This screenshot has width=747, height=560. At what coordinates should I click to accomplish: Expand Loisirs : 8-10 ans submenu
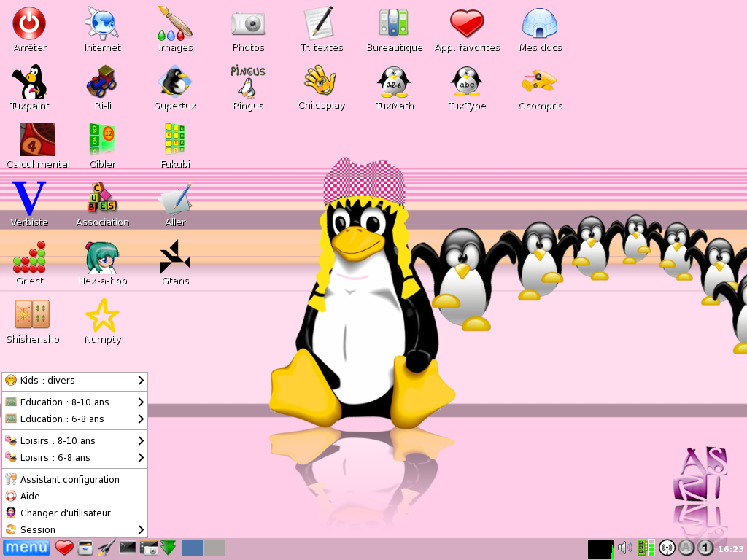pyautogui.click(x=75, y=441)
